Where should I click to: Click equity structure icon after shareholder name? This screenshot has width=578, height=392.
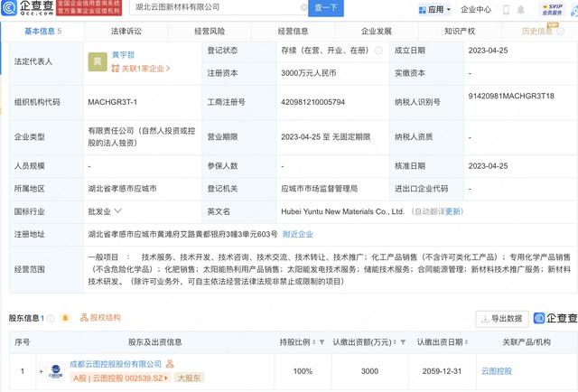170,364
